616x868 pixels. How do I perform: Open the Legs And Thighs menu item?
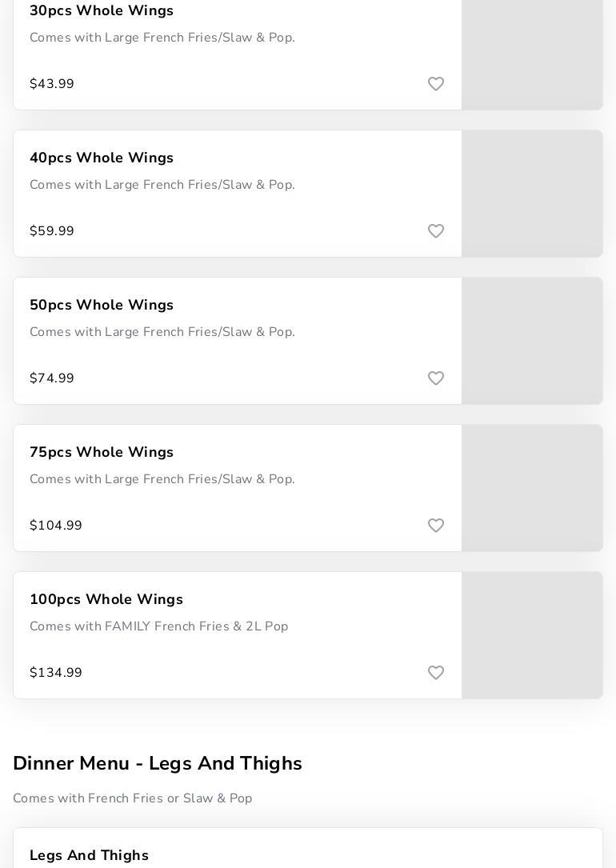(x=89, y=855)
